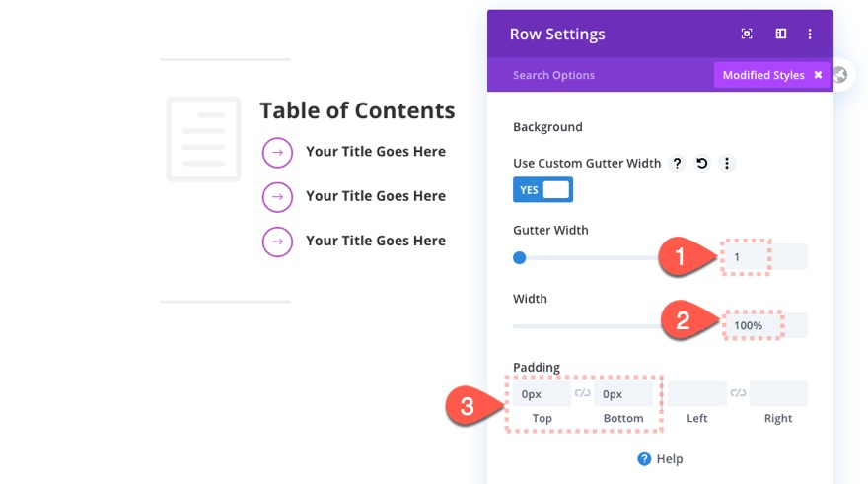Click the Gutter Width value field
Viewport: 868px width, 484px height.
[x=764, y=257]
